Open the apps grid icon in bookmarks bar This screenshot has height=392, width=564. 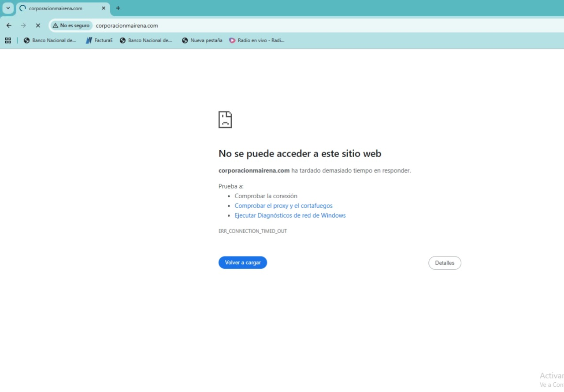(x=8, y=41)
